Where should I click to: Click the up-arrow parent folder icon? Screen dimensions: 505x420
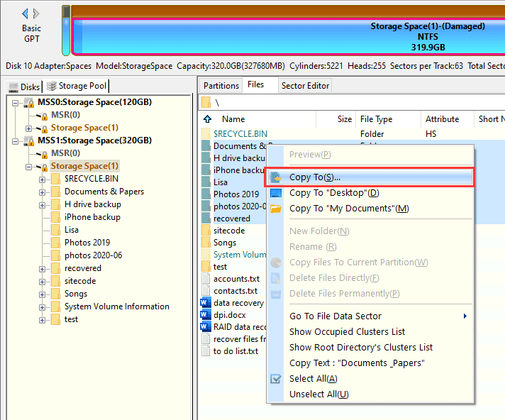208,119
